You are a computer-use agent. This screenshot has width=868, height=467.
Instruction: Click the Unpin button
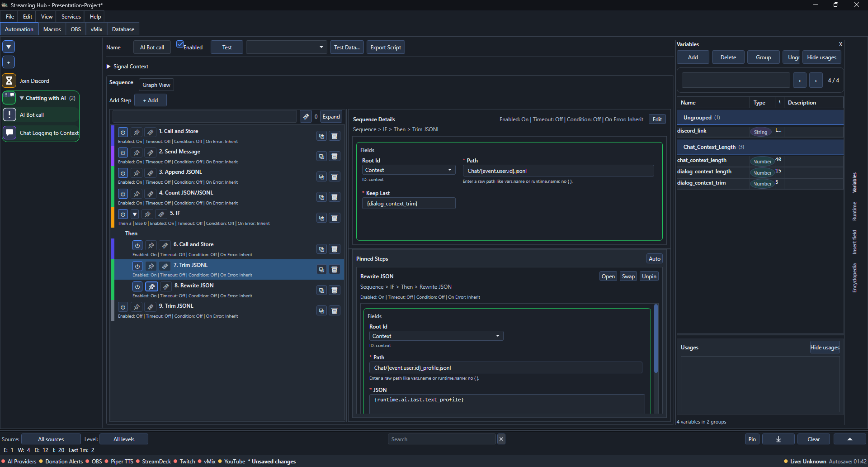[x=649, y=276]
